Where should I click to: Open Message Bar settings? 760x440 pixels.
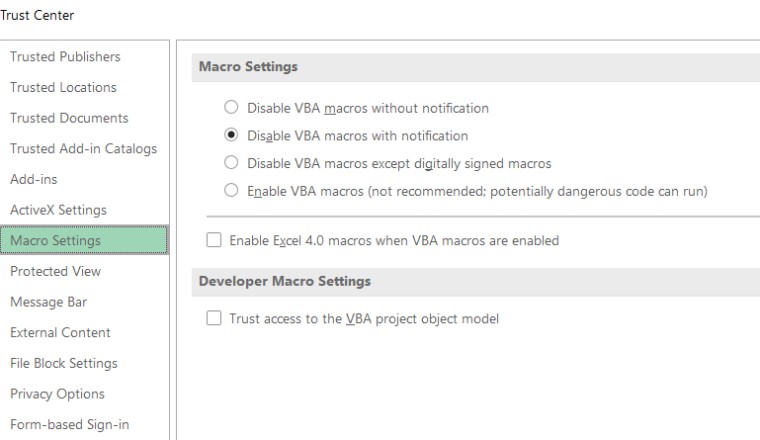point(49,302)
